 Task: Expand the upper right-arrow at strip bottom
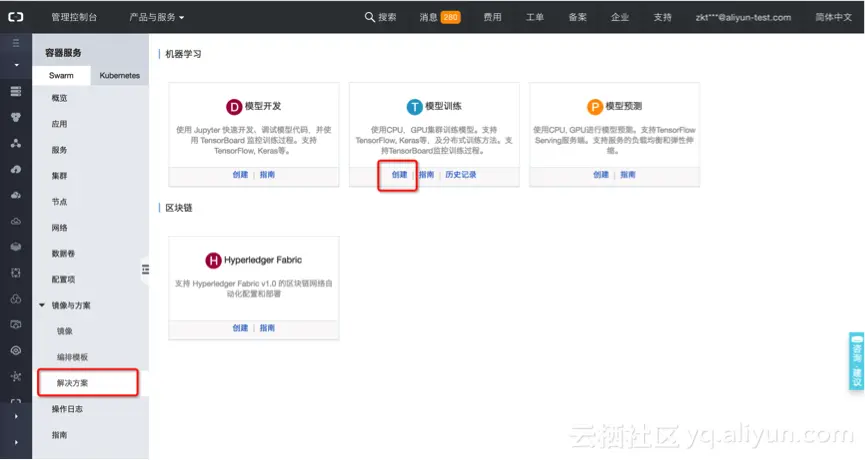(x=16, y=416)
